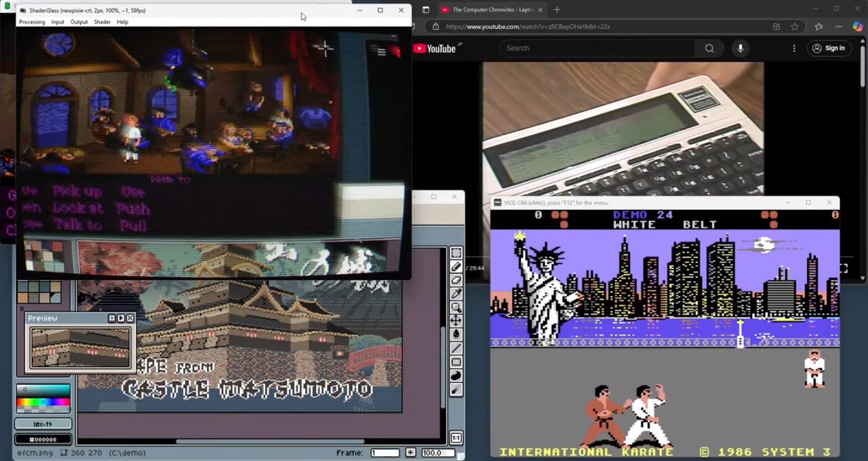Open the Shader menu in ShaderGlass

click(x=102, y=22)
